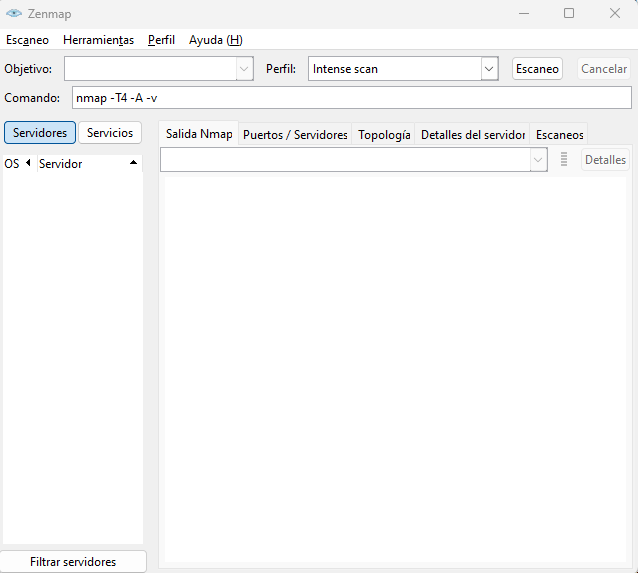Open the Escaneo menu
This screenshot has height=573, width=638.
[27, 40]
